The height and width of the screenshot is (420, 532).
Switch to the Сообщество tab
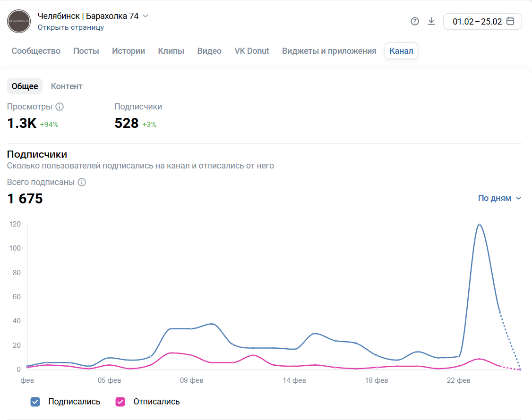[36, 51]
